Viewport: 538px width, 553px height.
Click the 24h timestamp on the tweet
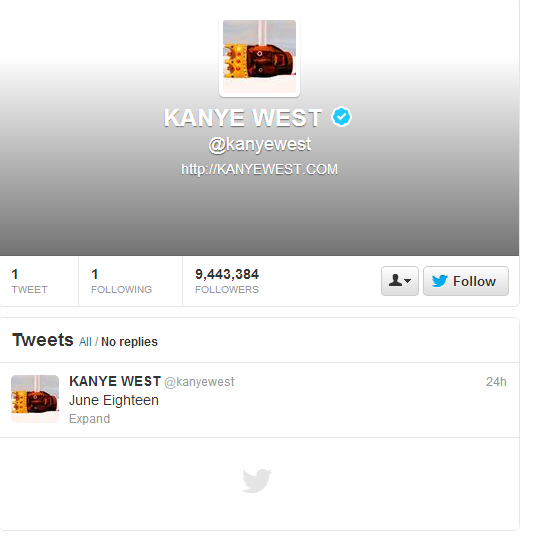point(496,382)
